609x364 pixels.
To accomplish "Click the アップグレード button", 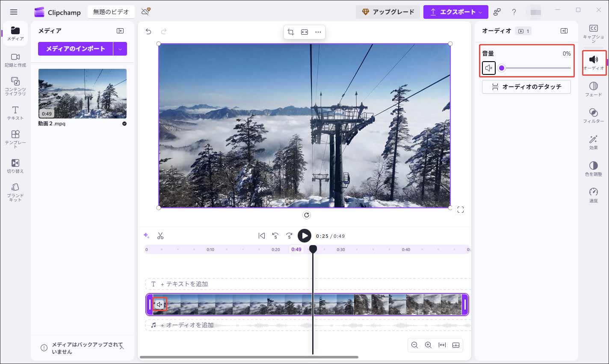I will (387, 12).
